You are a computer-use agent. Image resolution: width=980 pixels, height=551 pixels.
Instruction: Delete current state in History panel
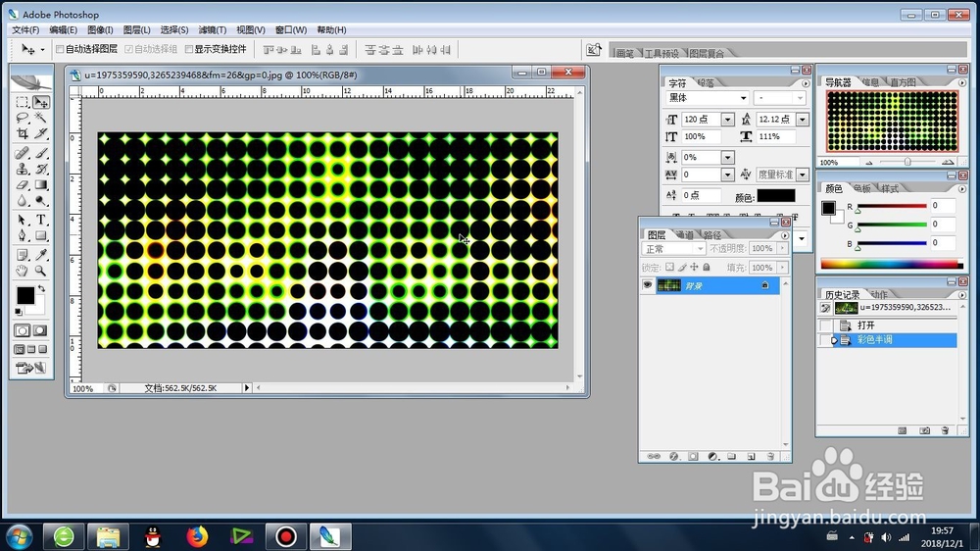tap(945, 430)
